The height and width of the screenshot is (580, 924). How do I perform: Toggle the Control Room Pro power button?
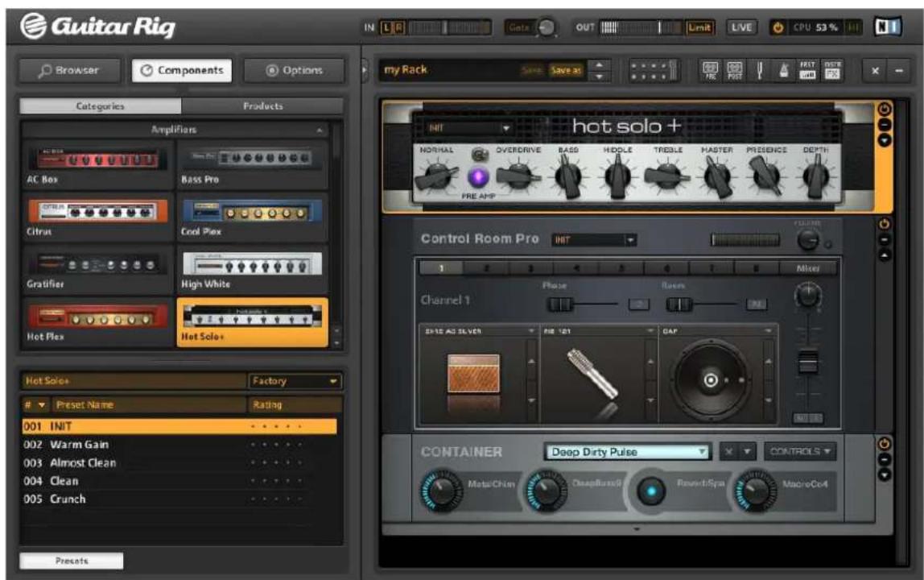pos(885,224)
